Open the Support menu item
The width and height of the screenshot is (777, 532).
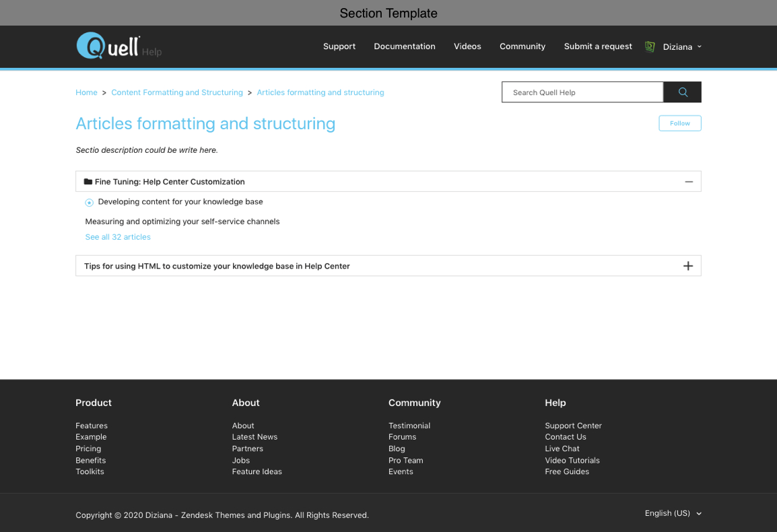(339, 46)
